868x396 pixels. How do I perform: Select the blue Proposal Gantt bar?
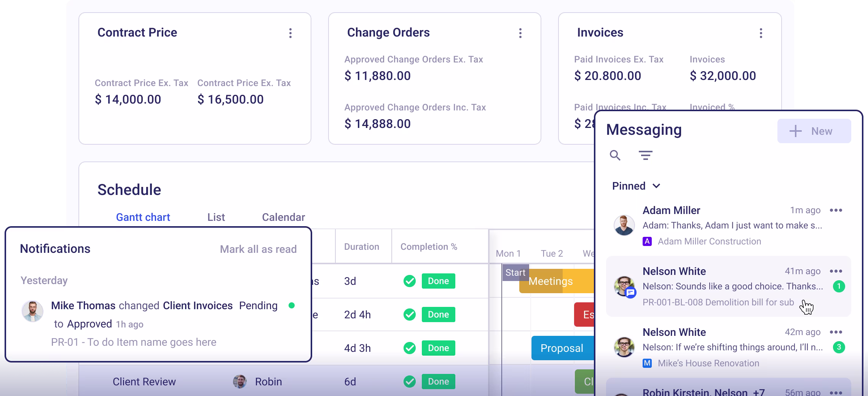click(x=563, y=348)
